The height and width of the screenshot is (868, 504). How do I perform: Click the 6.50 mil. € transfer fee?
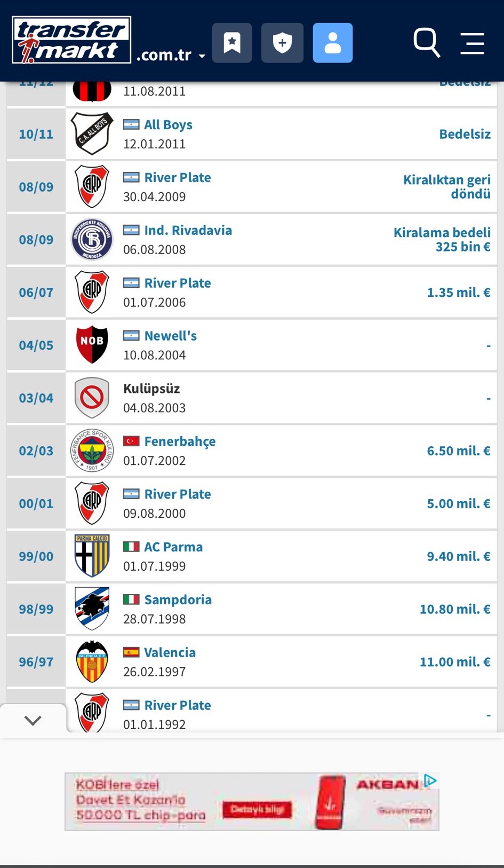(x=459, y=451)
